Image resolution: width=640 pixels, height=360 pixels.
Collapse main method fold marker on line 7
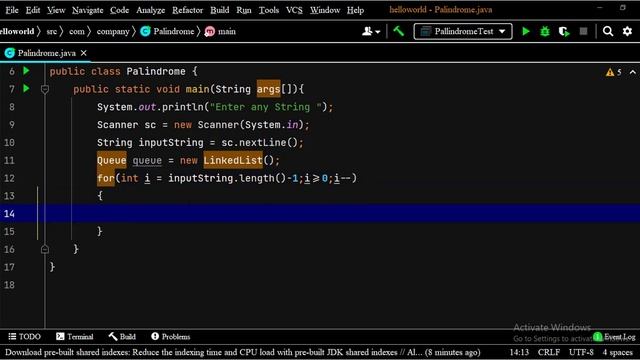[45, 89]
